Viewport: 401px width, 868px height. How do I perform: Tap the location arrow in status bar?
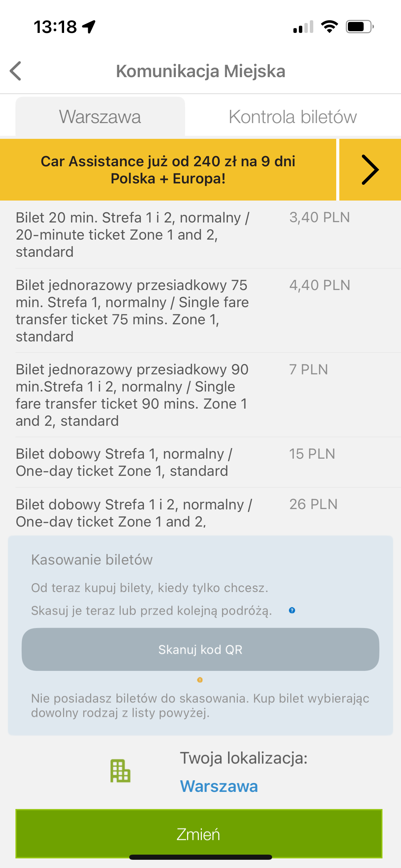click(89, 27)
